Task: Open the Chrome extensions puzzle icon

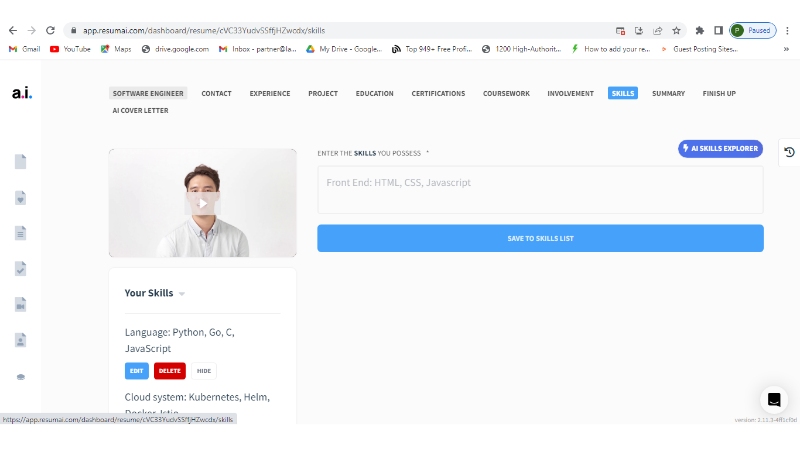Action: (x=700, y=30)
